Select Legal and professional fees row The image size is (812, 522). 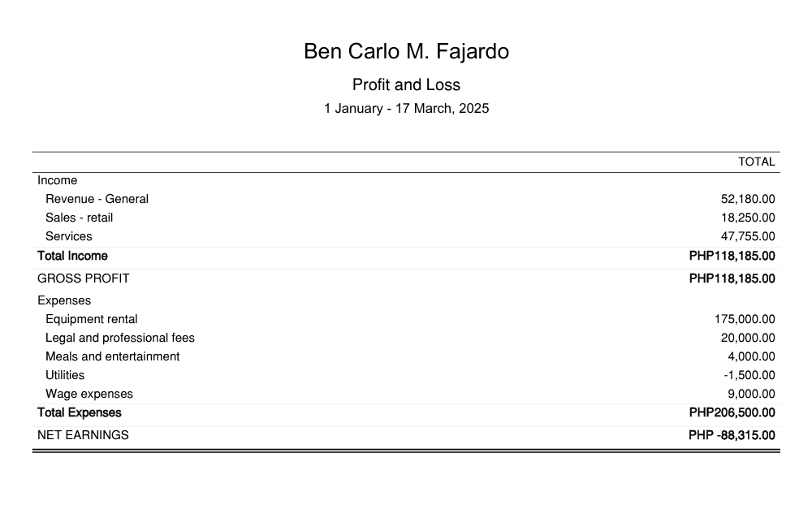pos(406,338)
